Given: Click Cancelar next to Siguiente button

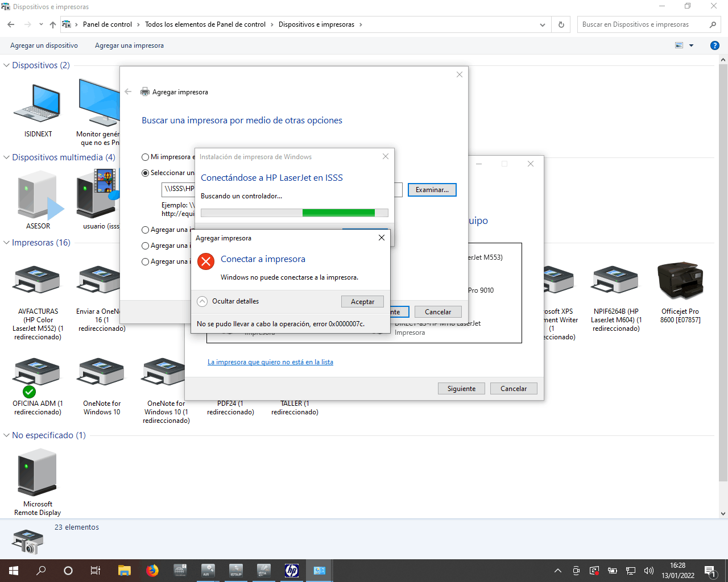Looking at the screenshot, I should (514, 389).
